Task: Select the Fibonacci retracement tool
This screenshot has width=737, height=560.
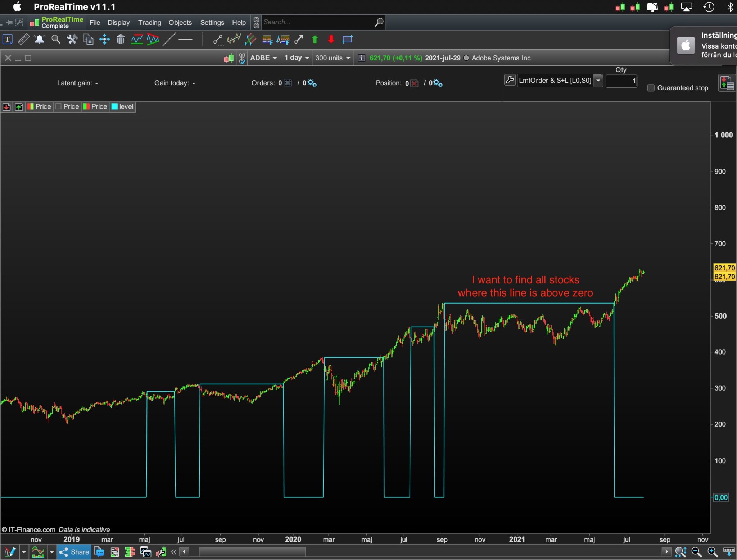Action: point(267,39)
